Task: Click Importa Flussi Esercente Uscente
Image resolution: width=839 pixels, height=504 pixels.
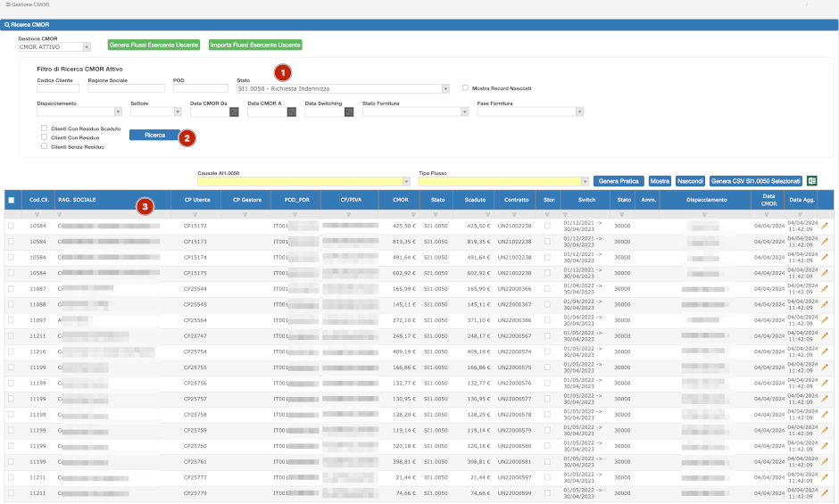Action: pos(255,45)
